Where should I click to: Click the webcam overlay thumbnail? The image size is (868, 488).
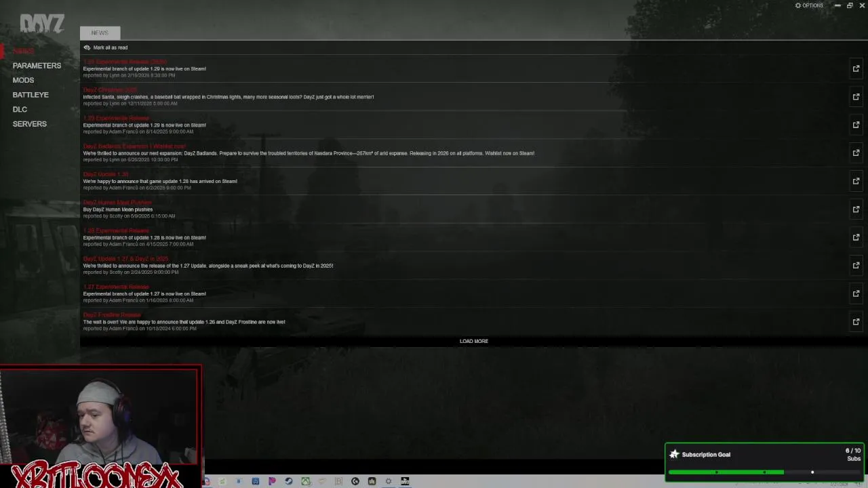tap(100, 417)
